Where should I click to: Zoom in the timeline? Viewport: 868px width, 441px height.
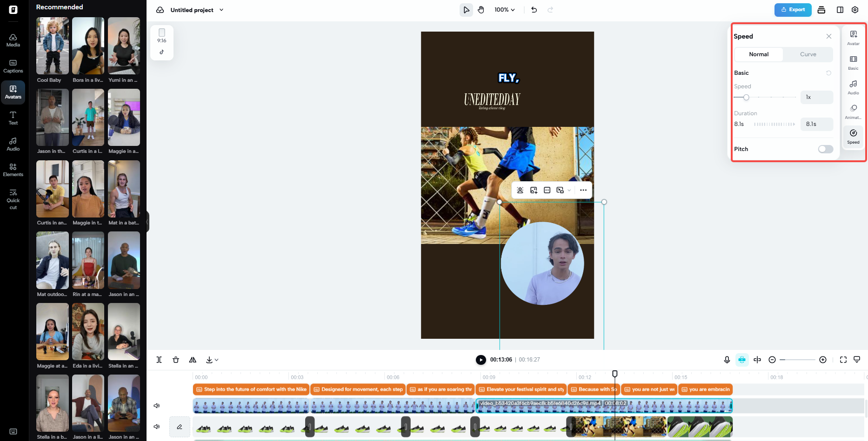pos(823,360)
